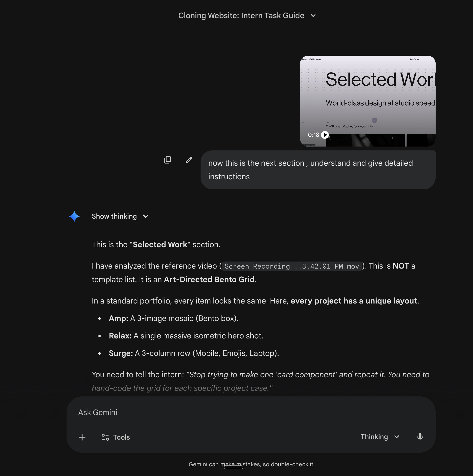473x476 pixels.
Task: Open the Thinking model selector chevron
Action: click(397, 437)
